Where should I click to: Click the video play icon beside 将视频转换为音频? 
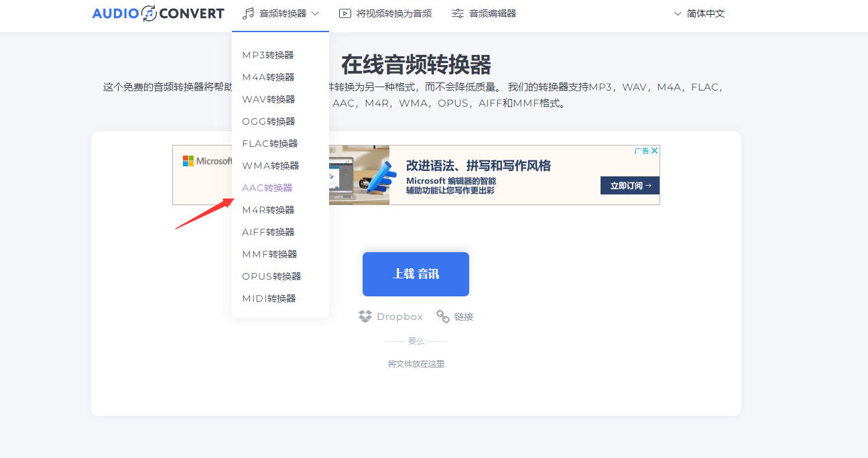click(x=345, y=13)
